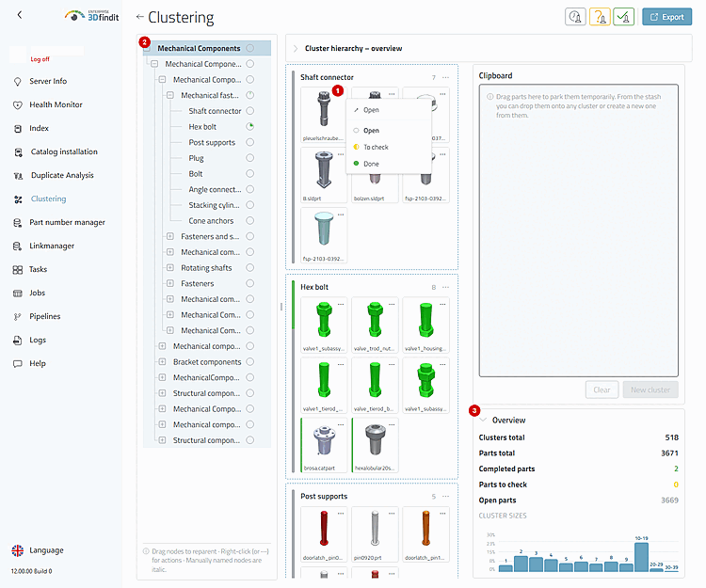Collapse the Mechanical fast... tree node
The height and width of the screenshot is (588, 706).
pyautogui.click(x=170, y=95)
